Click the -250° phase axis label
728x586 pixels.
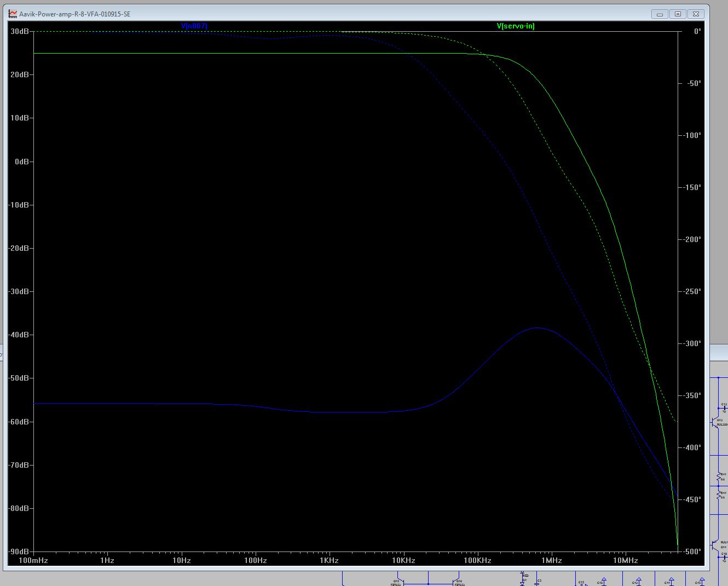(692, 291)
